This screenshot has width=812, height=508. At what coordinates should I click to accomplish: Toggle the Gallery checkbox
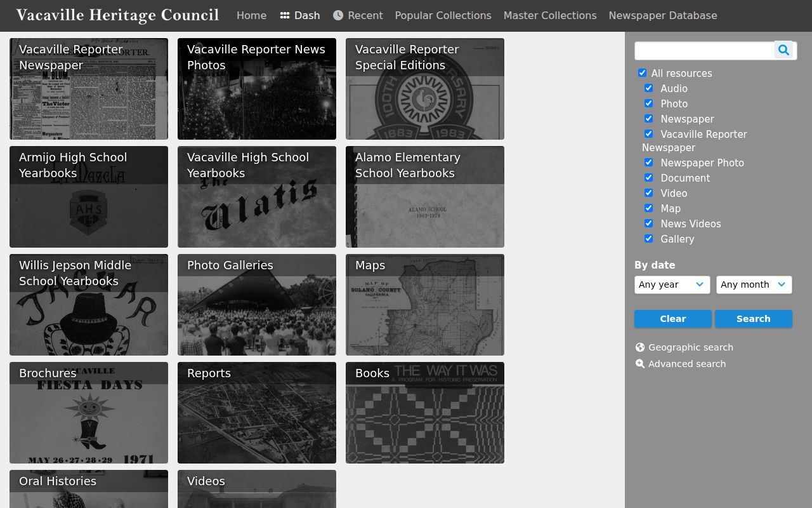pyautogui.click(x=648, y=239)
